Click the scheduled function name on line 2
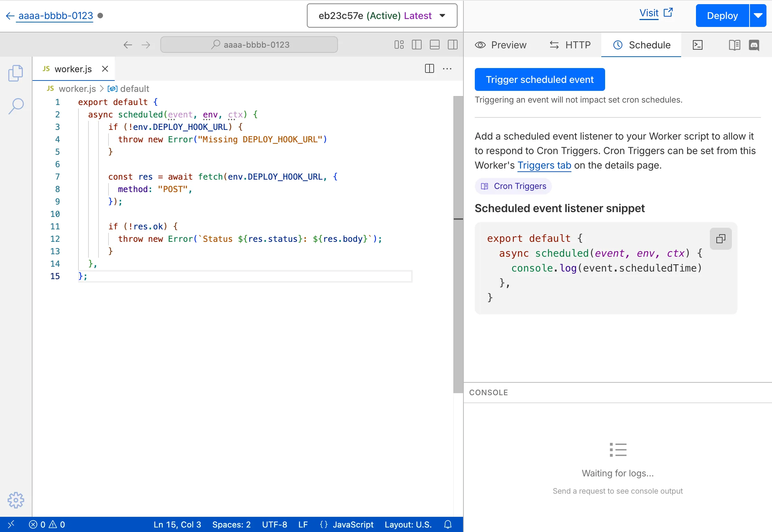The height and width of the screenshot is (532, 772). point(140,114)
